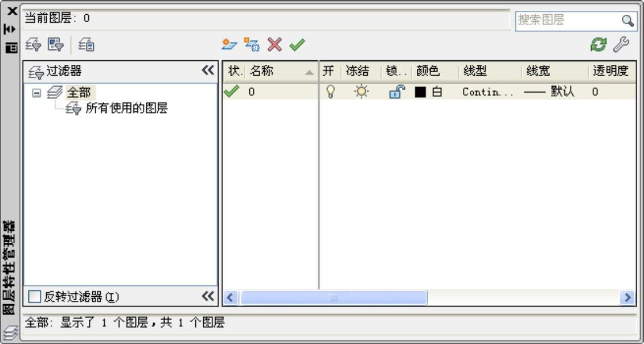This screenshot has height=344, width=644.
Task: Create a new layer
Action: 229,44
